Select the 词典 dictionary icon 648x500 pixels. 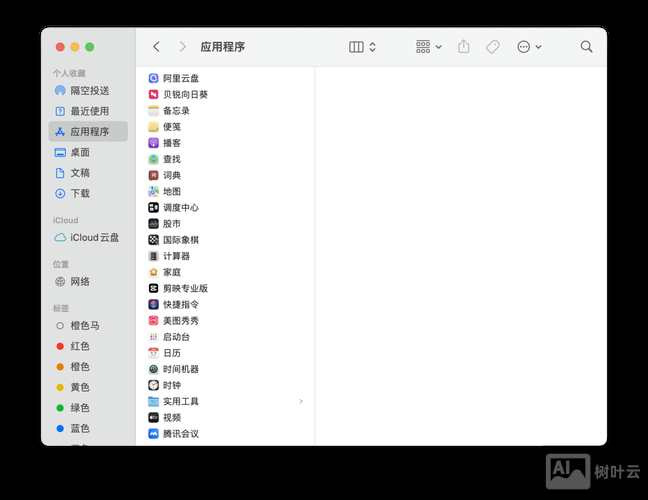coord(153,175)
